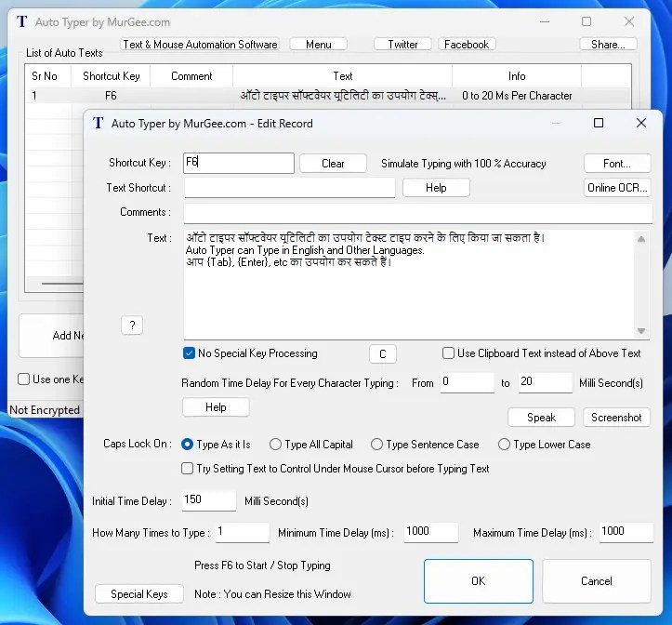Click the Add New button in main window
The width and height of the screenshot is (672, 625).
pos(51,336)
